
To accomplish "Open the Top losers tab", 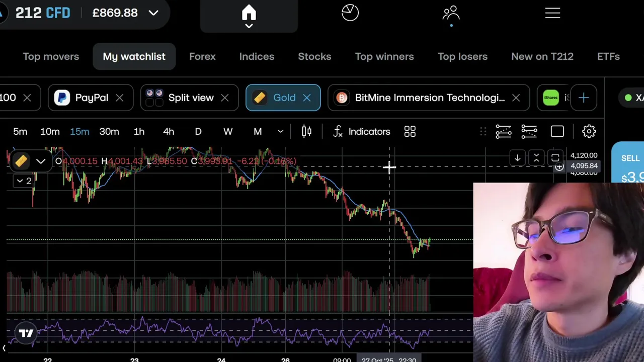I will click(462, 56).
